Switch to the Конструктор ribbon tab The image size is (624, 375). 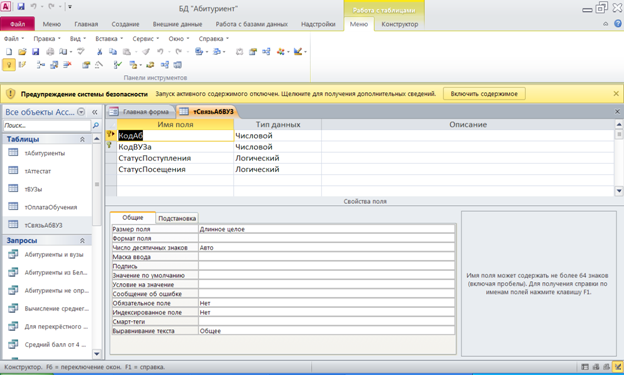tap(400, 24)
